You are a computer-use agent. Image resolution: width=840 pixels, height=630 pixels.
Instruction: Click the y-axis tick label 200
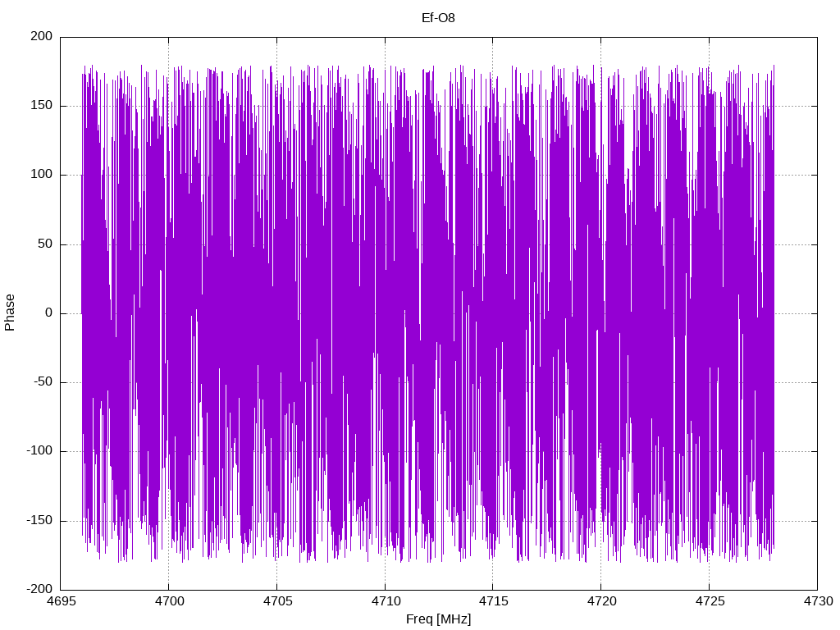(x=42, y=36)
